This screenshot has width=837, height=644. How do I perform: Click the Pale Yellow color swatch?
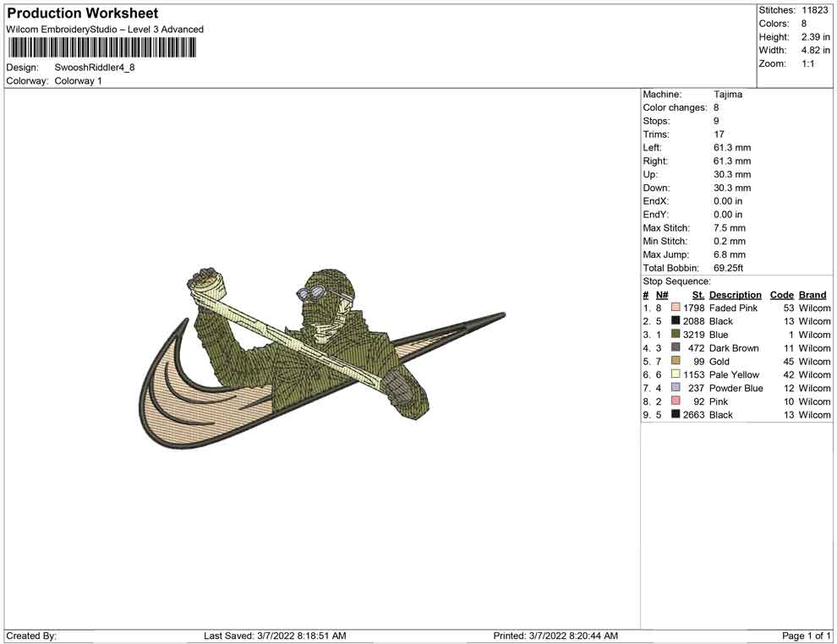click(x=676, y=374)
